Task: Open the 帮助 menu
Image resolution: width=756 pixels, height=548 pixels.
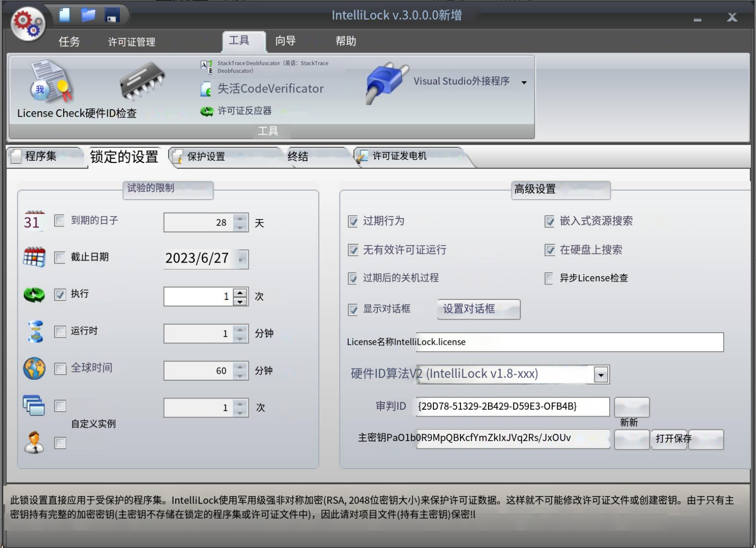Action: 346,41
